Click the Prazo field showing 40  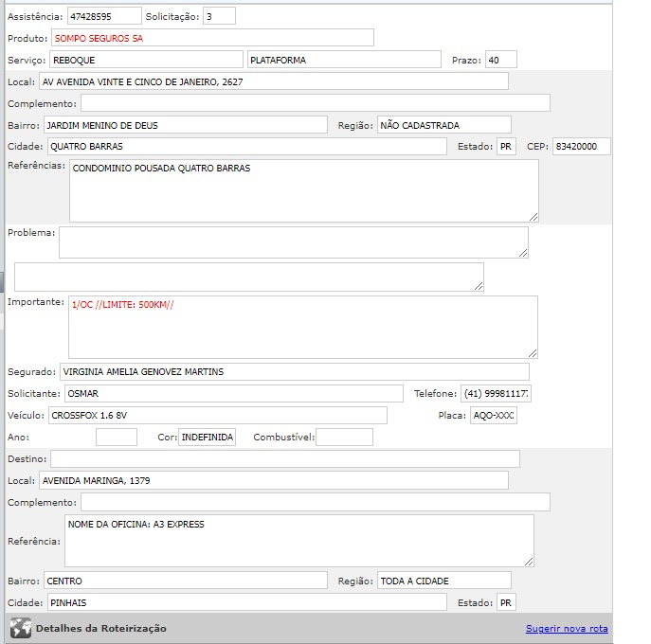501,60
